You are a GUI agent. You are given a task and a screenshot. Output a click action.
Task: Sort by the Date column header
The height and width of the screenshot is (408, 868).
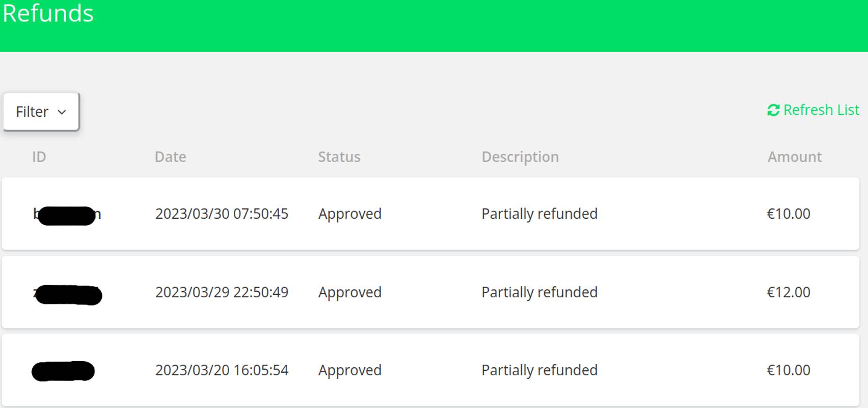click(170, 157)
